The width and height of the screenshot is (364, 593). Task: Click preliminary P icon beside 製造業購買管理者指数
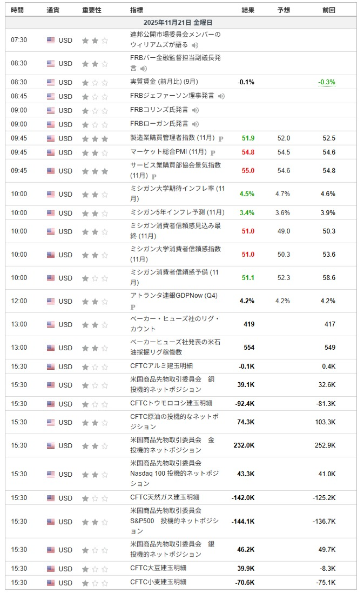pyautogui.click(x=220, y=138)
